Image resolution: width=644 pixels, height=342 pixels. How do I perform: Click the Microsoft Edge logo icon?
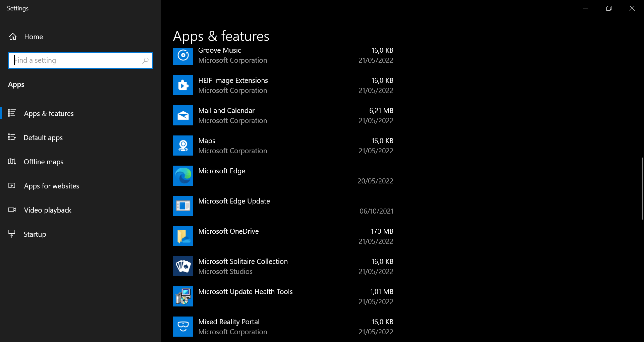(x=183, y=176)
